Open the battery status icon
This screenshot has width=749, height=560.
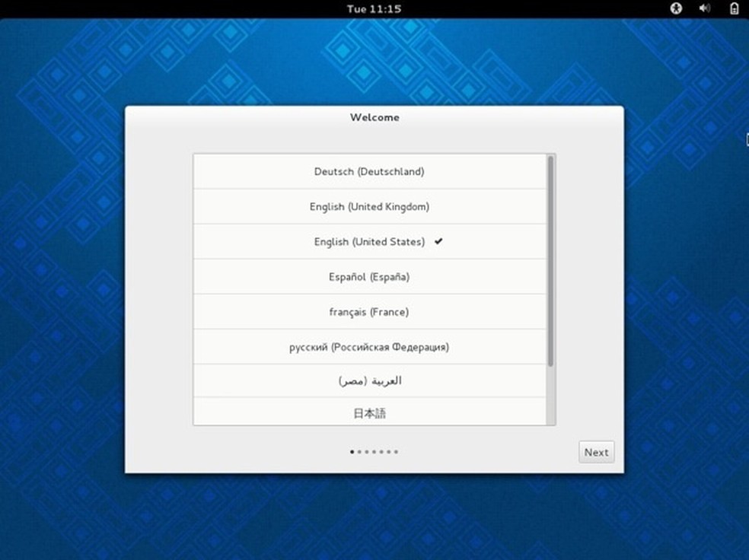tap(735, 8)
